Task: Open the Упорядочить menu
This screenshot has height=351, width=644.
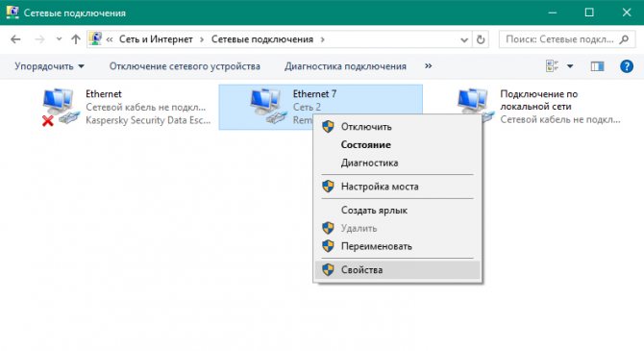Action: 49,66
